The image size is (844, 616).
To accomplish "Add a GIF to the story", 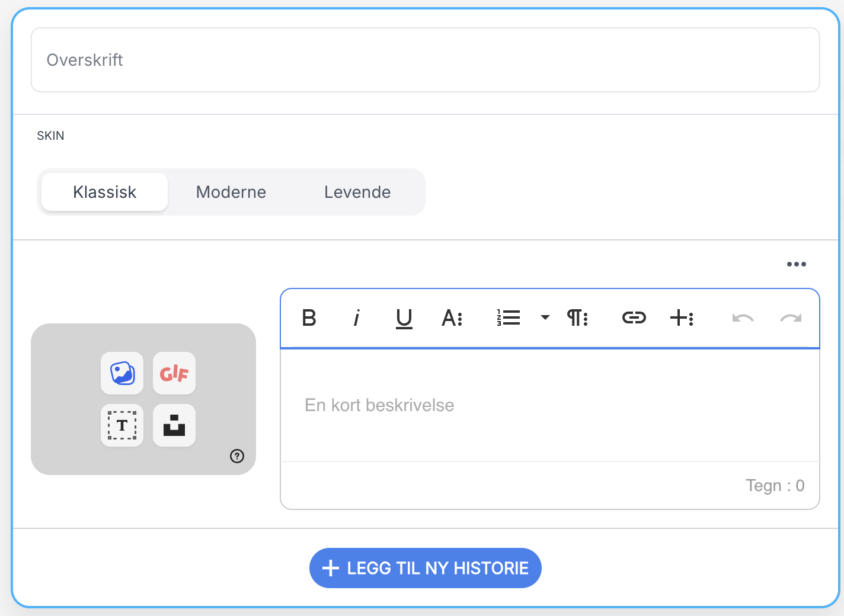I will point(174,373).
